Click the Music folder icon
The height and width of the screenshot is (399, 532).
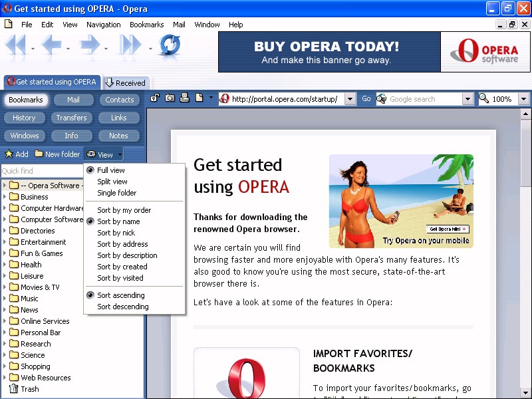click(x=14, y=298)
